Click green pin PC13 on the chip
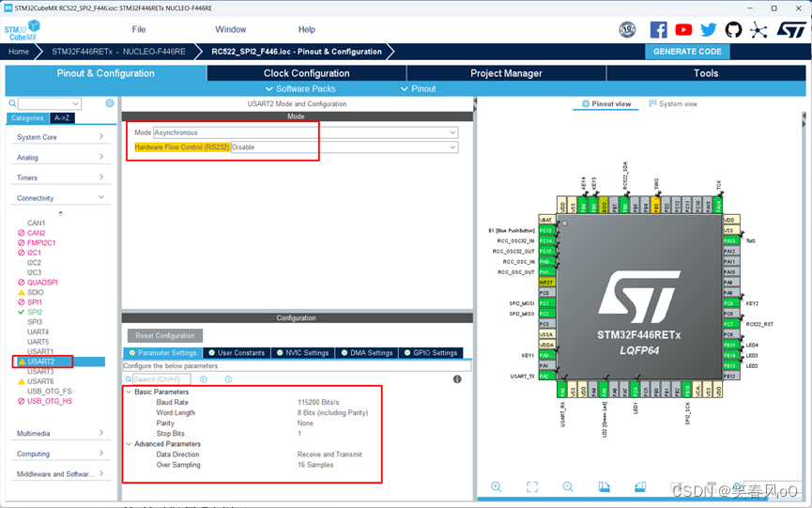Screen dimensions: 812x508 click(x=547, y=230)
